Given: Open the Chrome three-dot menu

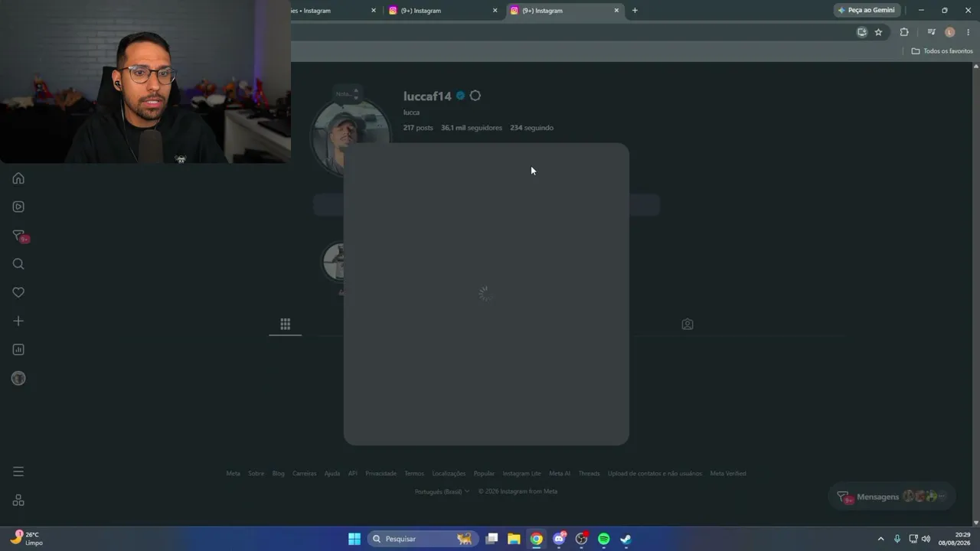Looking at the screenshot, I should (968, 32).
